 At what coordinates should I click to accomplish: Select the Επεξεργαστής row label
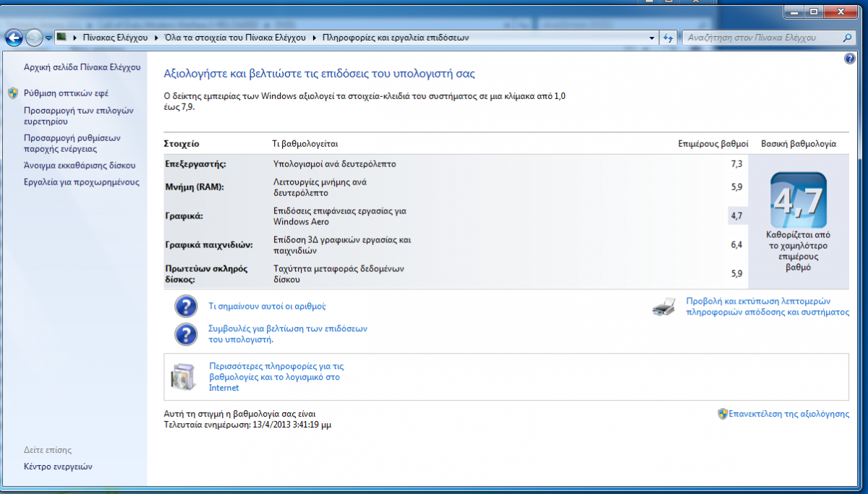coord(195,164)
